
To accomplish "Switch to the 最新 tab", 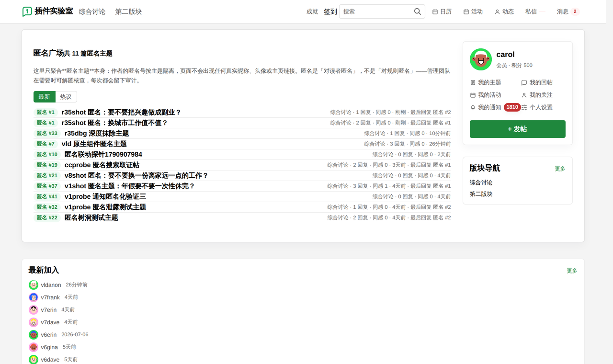I will point(45,97).
